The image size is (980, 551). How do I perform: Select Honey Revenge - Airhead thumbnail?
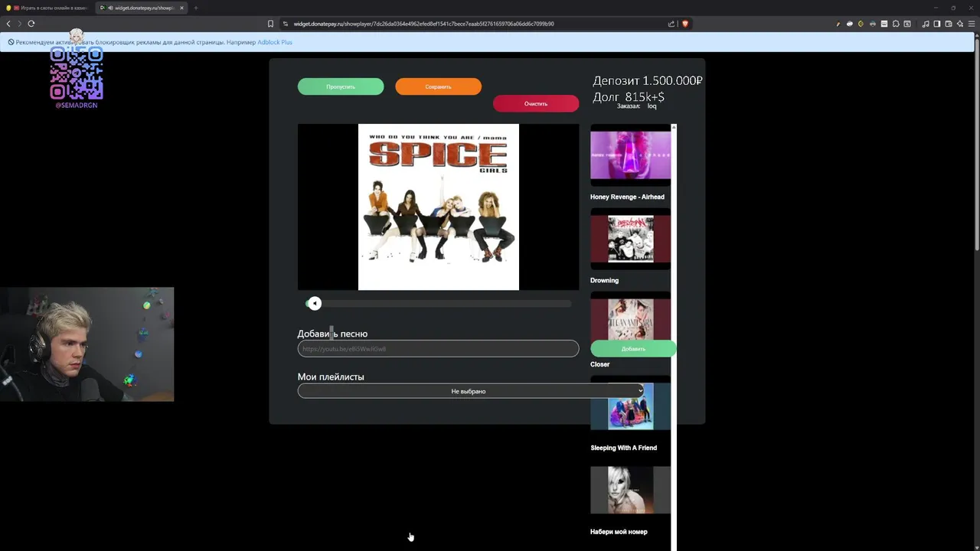(x=630, y=155)
